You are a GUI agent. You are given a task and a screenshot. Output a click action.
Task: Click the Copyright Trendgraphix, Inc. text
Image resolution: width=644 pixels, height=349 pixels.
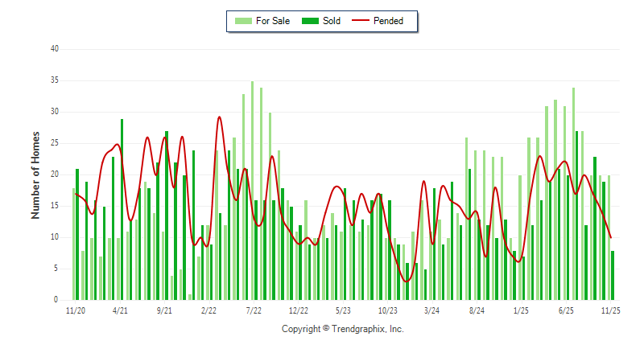(342, 329)
